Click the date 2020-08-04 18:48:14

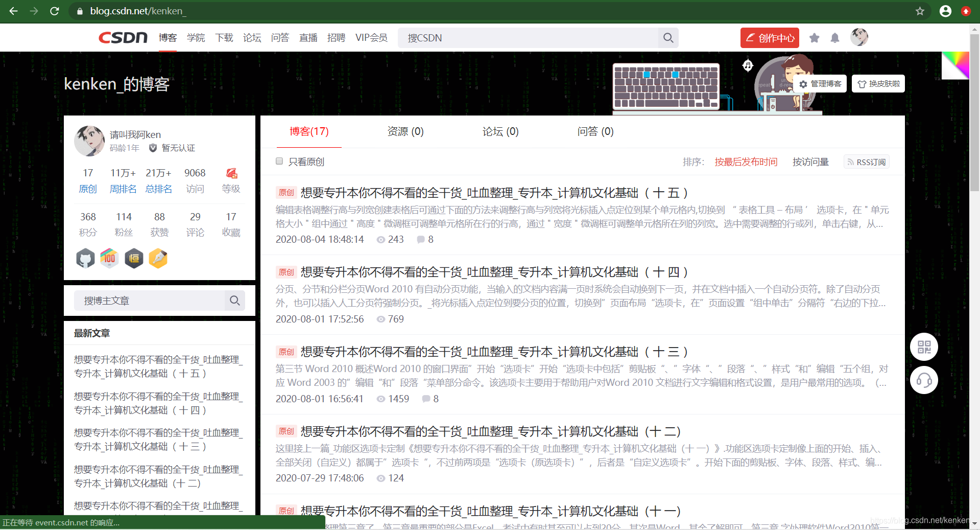(320, 239)
